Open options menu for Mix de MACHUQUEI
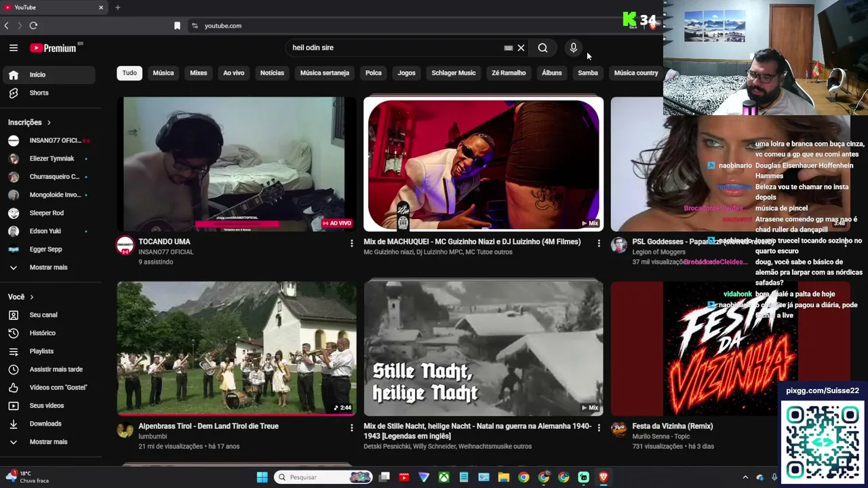This screenshot has height=488, width=868. [x=598, y=243]
